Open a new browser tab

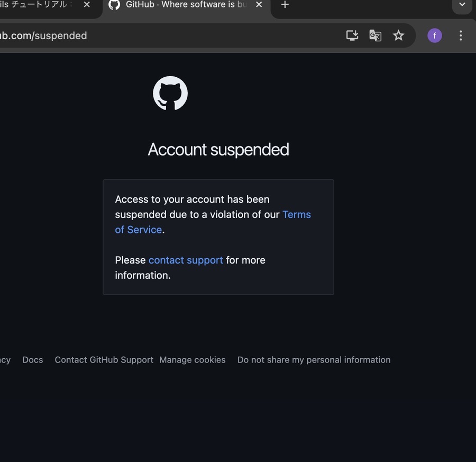[285, 5]
